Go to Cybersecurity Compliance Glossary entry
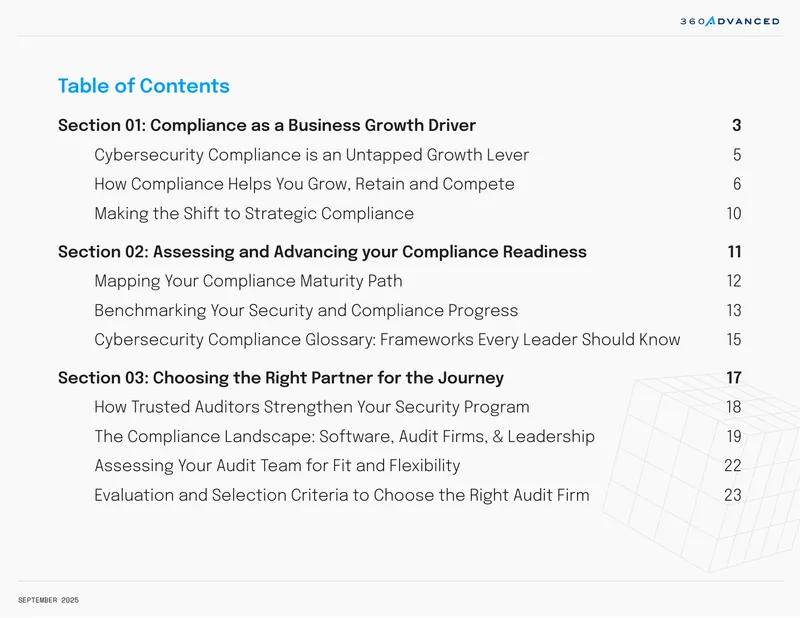The width and height of the screenshot is (800, 618). (x=387, y=340)
